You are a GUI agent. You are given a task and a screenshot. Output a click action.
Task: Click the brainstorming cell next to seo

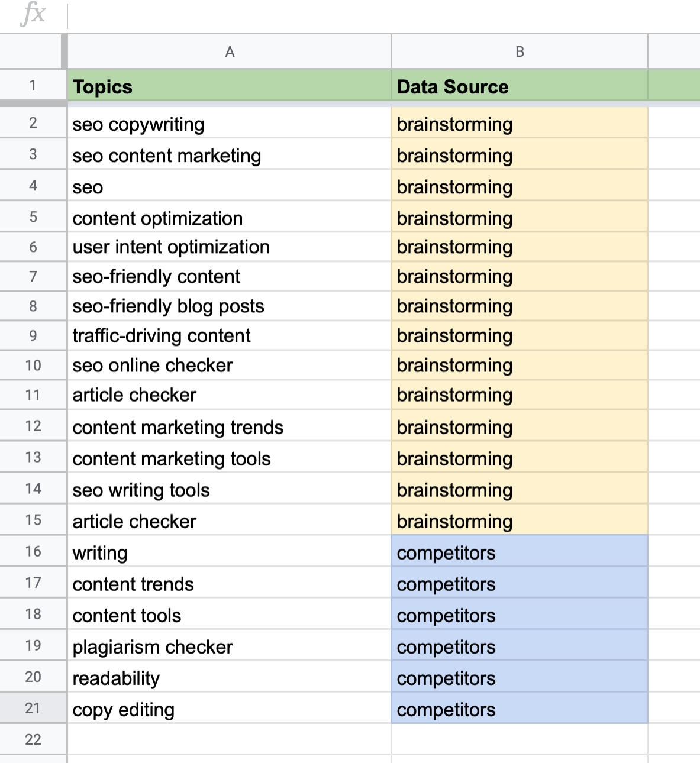click(519, 186)
